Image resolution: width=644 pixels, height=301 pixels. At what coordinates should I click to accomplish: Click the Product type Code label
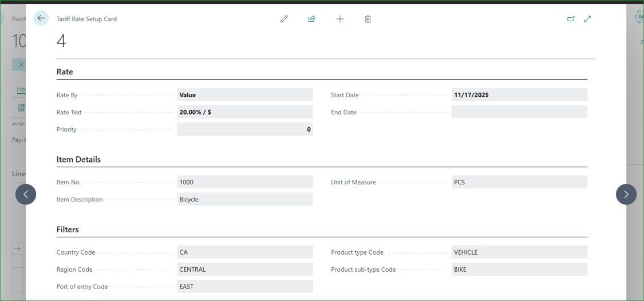pyautogui.click(x=357, y=252)
